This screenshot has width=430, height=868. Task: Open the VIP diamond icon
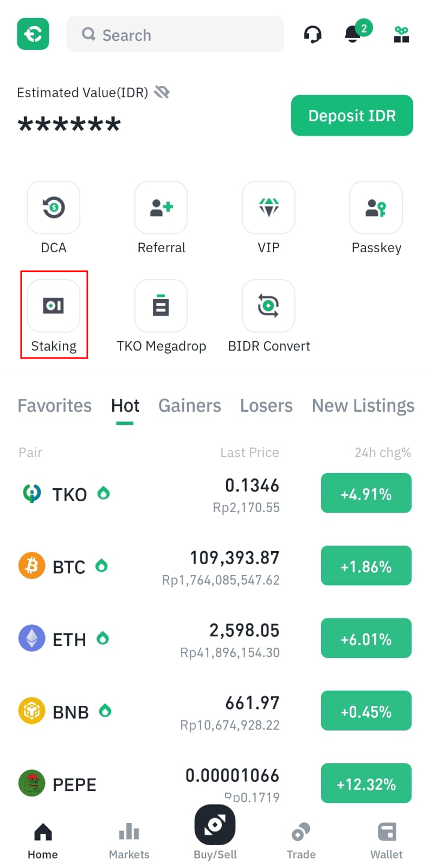click(268, 207)
